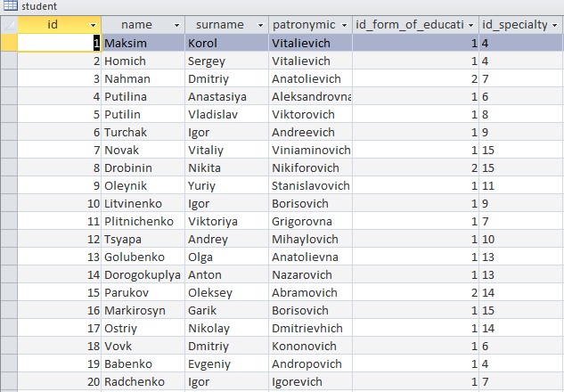Click the name cell Plitnichenko

[x=141, y=221]
